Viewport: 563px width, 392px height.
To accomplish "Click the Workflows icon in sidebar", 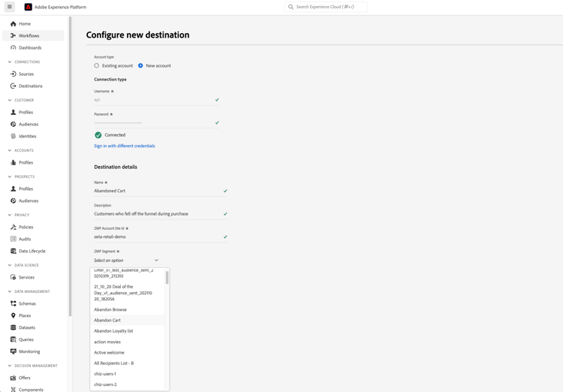I will [14, 35].
